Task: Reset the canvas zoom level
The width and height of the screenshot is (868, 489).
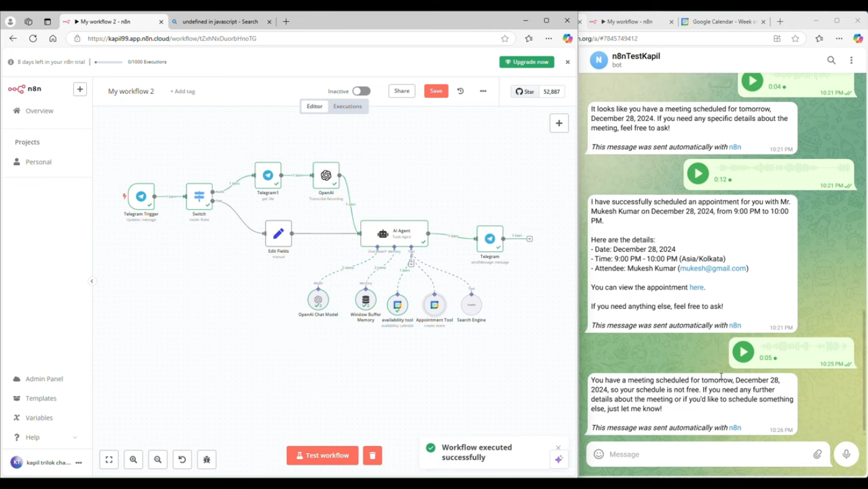Action: 182,460
